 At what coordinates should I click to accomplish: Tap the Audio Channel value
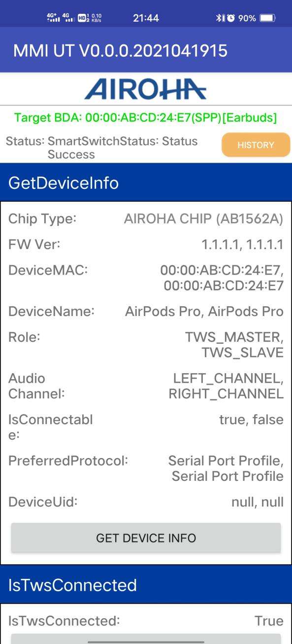[x=226, y=386]
